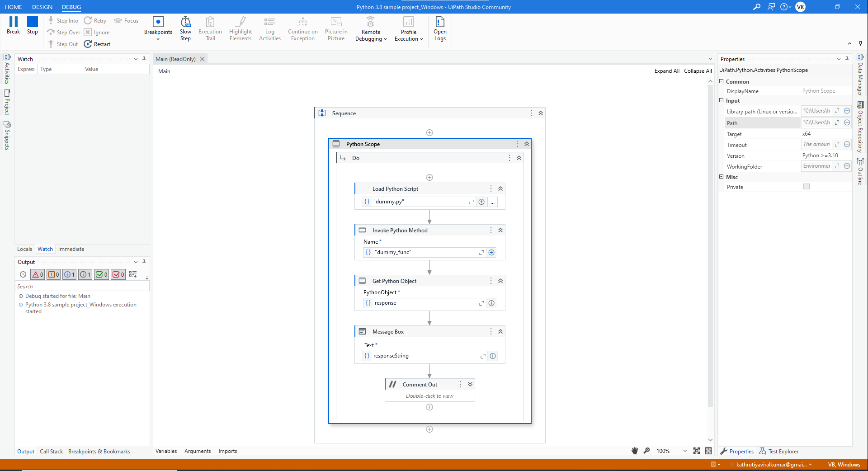The height and width of the screenshot is (471, 868).
Task: Click the responseString Text field
Action: 425,356
